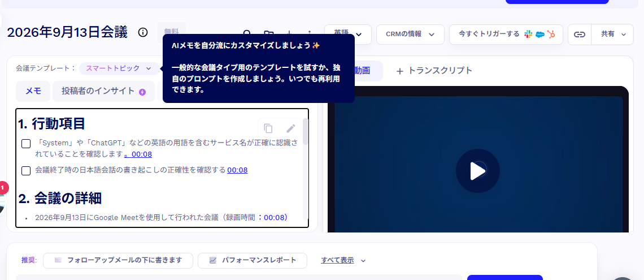The image size is (644, 280).
Task: Select the 動画 tab
Action: (x=362, y=71)
